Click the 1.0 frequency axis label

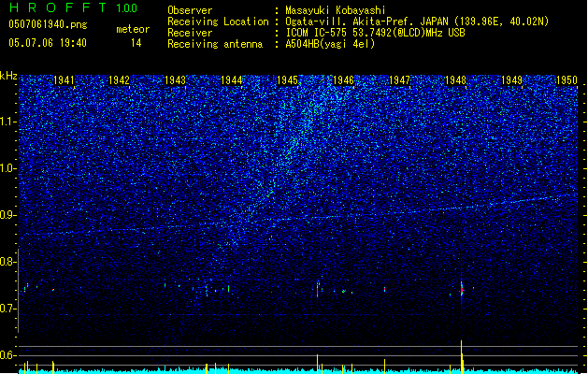pyautogui.click(x=7, y=169)
